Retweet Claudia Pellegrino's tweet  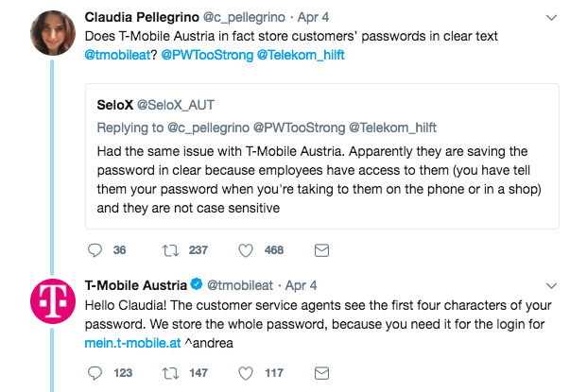click(171, 250)
